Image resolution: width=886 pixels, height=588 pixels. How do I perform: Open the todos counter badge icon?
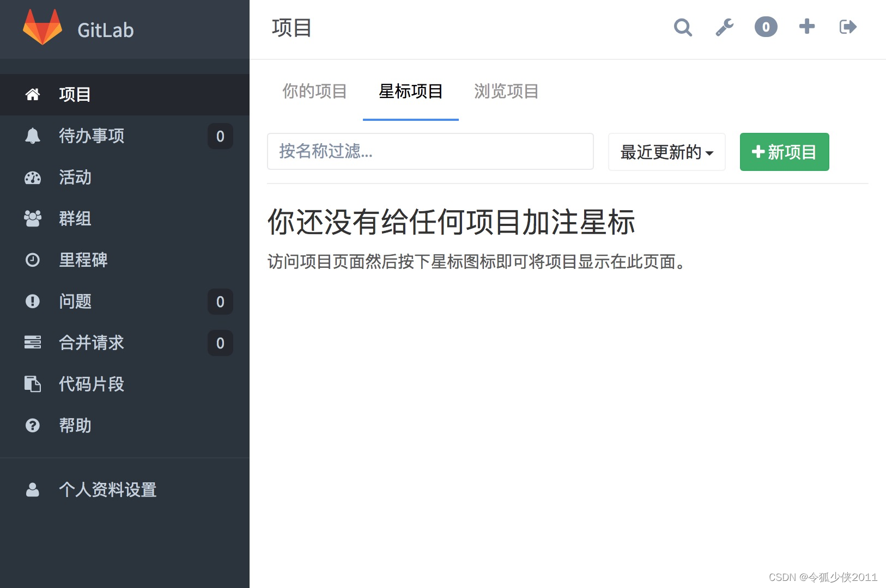(766, 27)
